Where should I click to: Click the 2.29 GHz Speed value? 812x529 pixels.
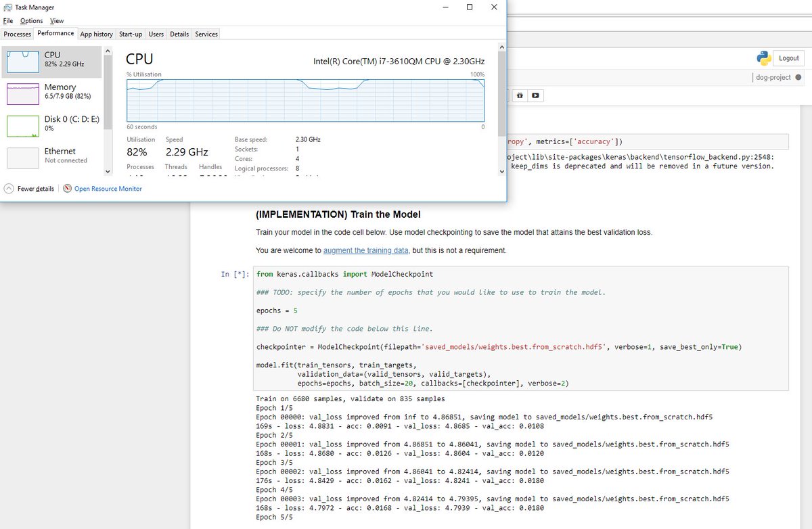pyautogui.click(x=187, y=152)
